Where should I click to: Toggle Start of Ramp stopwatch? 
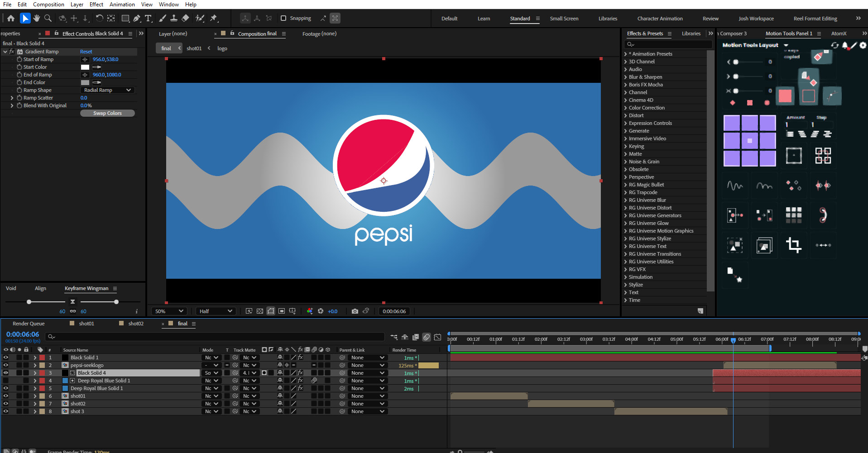pos(19,59)
